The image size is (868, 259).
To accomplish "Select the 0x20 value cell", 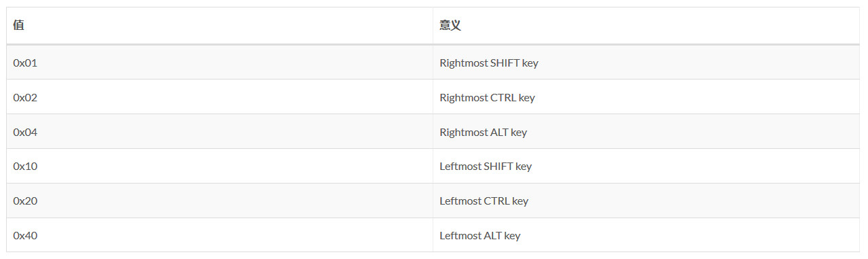I will tap(219, 201).
